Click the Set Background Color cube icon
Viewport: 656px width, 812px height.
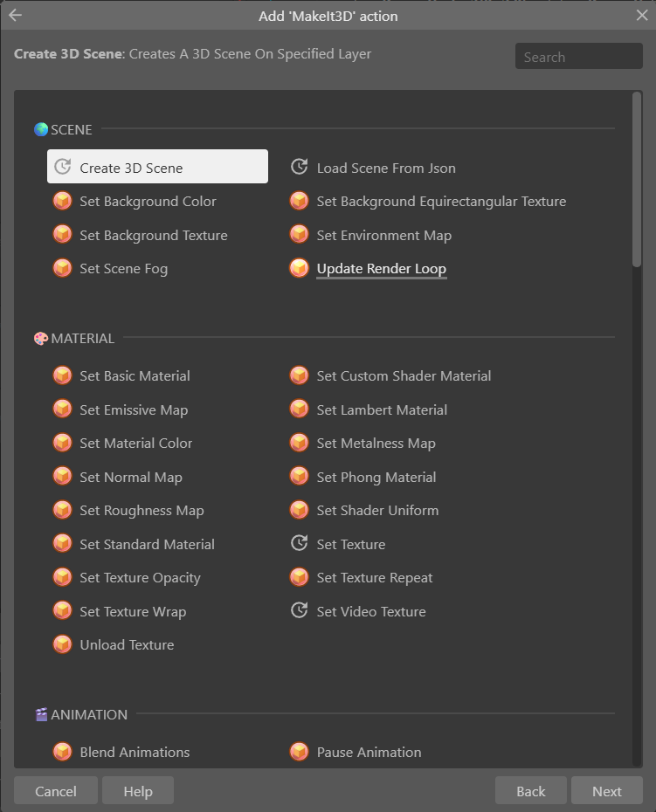point(63,201)
